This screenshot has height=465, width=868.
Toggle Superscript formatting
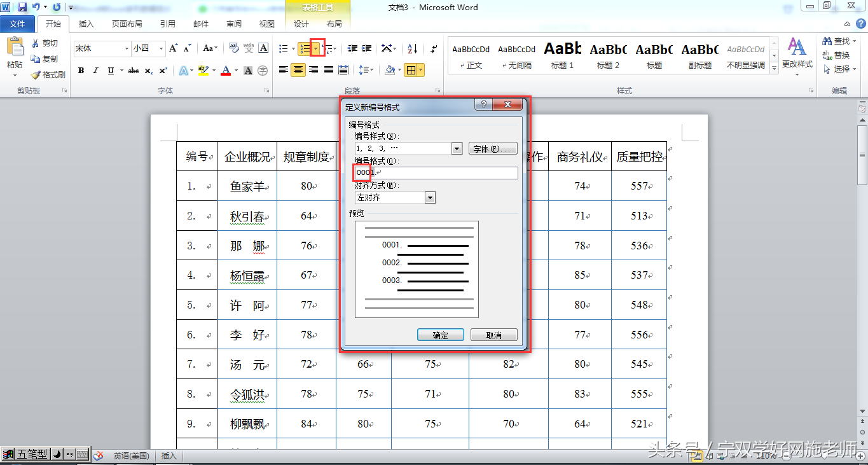(163, 71)
